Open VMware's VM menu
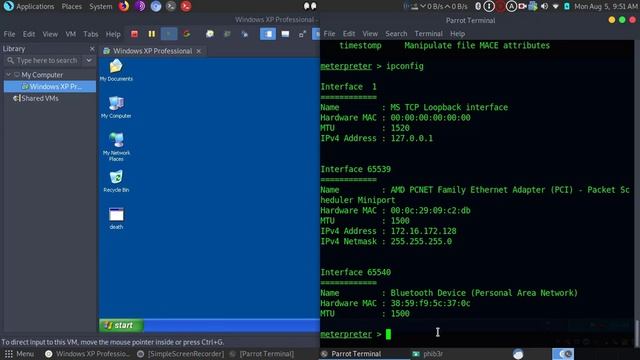The height and width of the screenshot is (360, 640). (71, 34)
